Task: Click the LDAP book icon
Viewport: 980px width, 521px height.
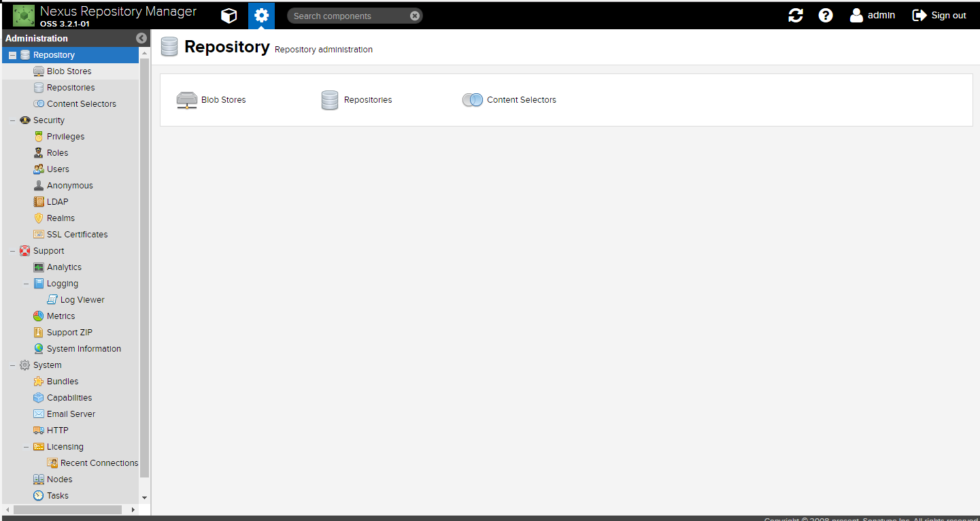Action: pyautogui.click(x=39, y=201)
